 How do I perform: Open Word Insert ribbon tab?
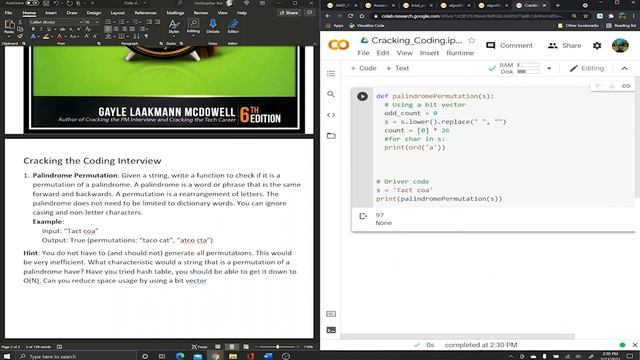(x=51, y=13)
